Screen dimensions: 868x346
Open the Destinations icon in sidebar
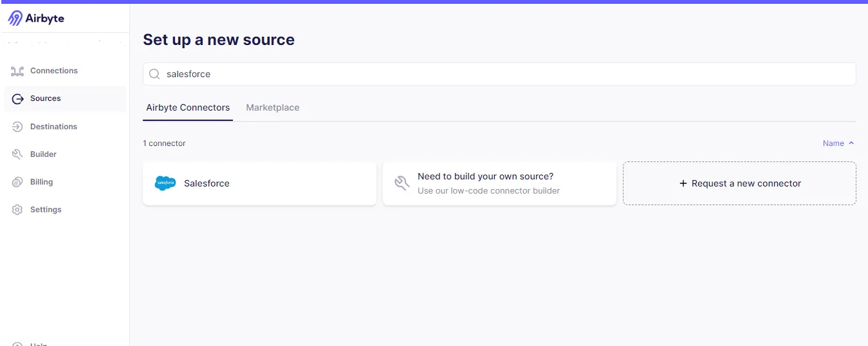pos(17,127)
